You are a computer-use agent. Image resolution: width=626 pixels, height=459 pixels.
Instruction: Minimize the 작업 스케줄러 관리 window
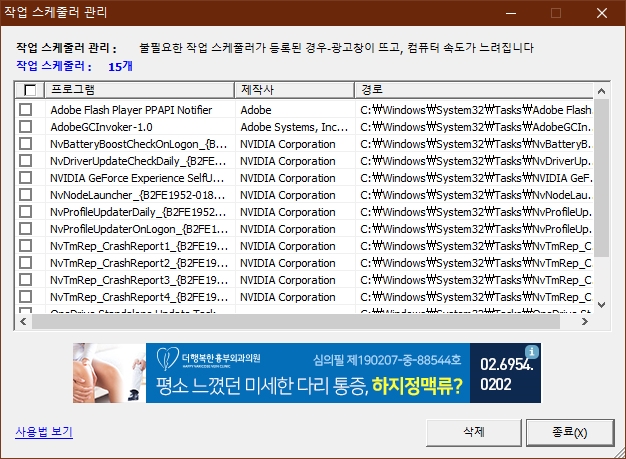click(x=511, y=13)
